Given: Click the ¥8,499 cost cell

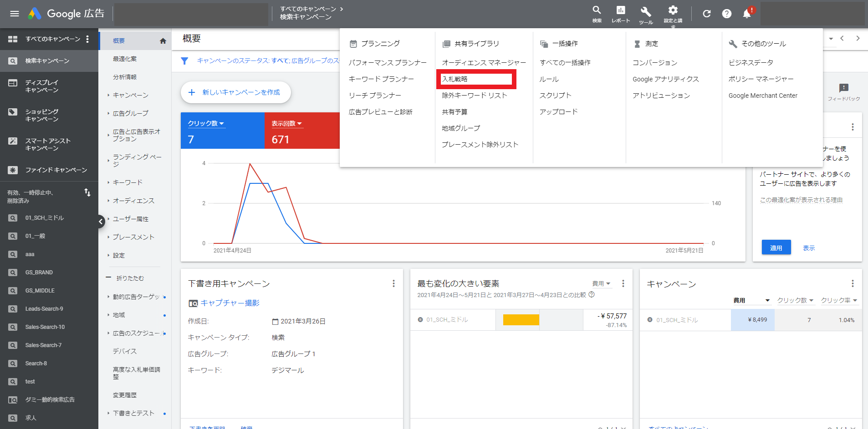Looking at the screenshot, I should click(753, 320).
